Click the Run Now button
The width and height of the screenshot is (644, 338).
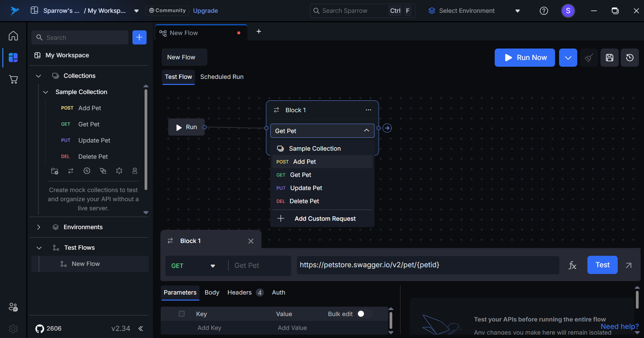[524, 58]
